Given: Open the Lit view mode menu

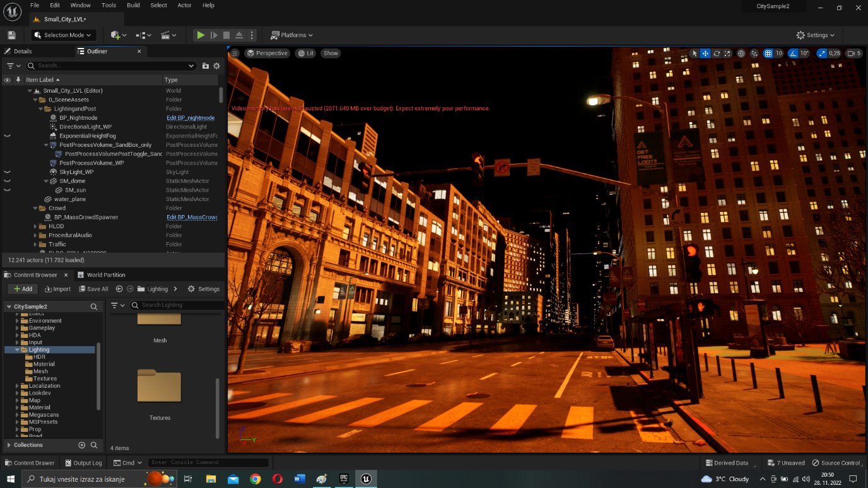Looking at the screenshot, I should tap(306, 54).
